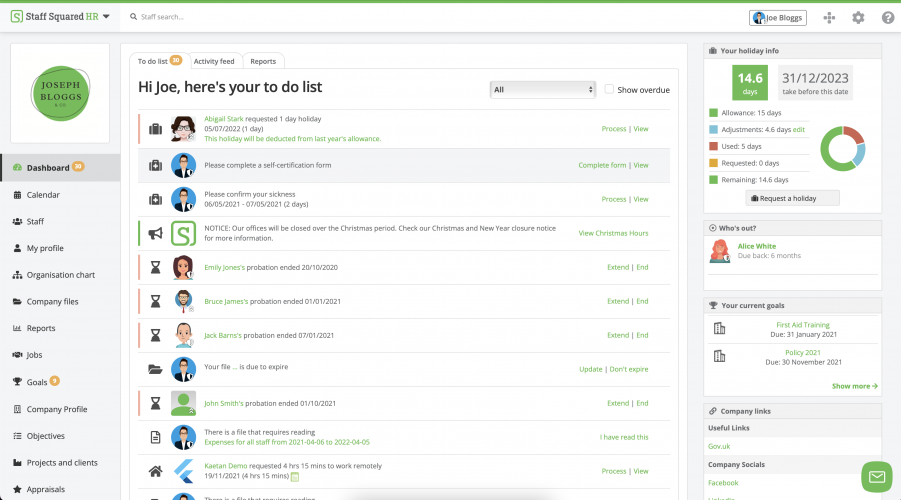The image size is (901, 500).
Task: Click Show more goals link
Action: point(854,386)
